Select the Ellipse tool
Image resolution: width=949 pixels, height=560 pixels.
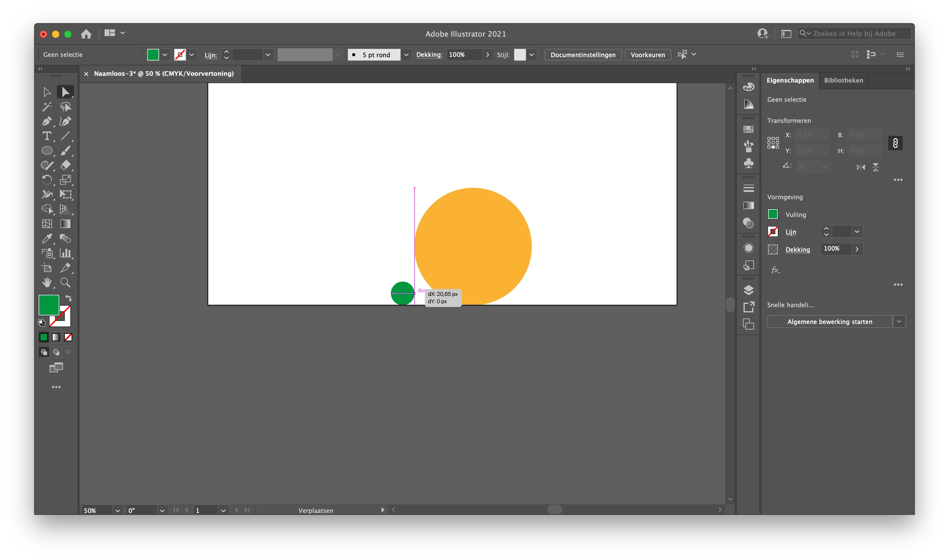pos(47,151)
